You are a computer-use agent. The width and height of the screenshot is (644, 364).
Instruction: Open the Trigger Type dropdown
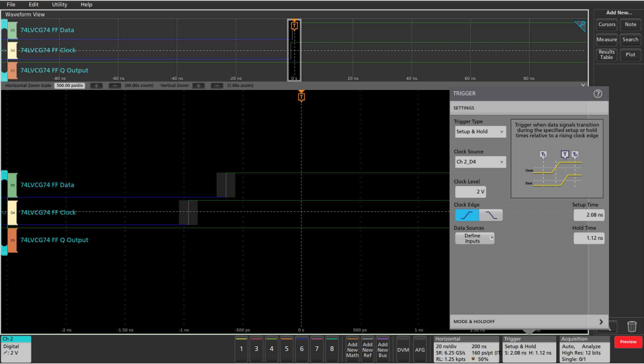[x=480, y=132]
